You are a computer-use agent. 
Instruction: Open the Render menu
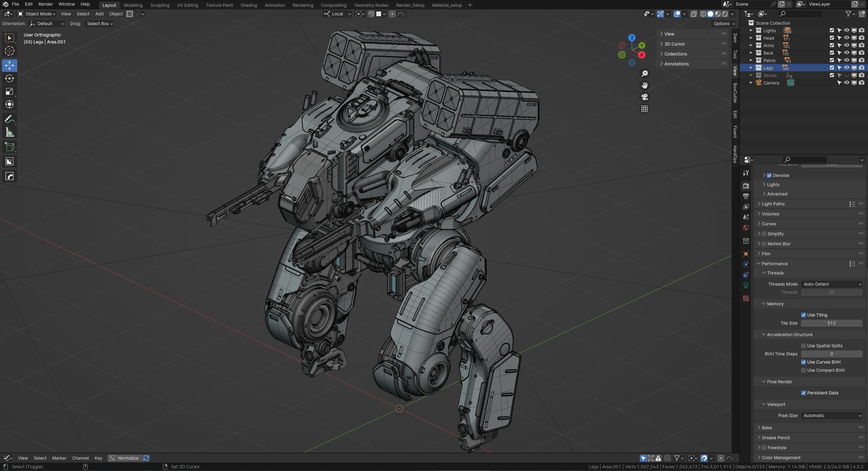pos(46,4)
